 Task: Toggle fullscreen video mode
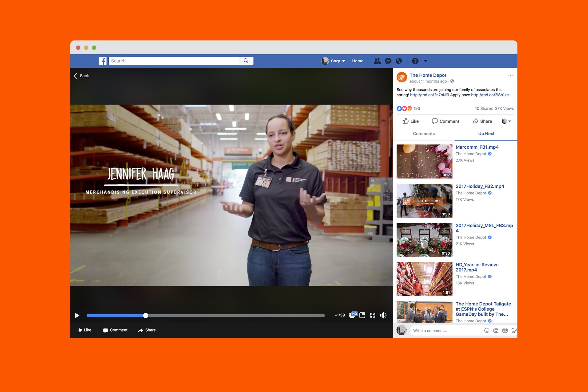click(373, 315)
